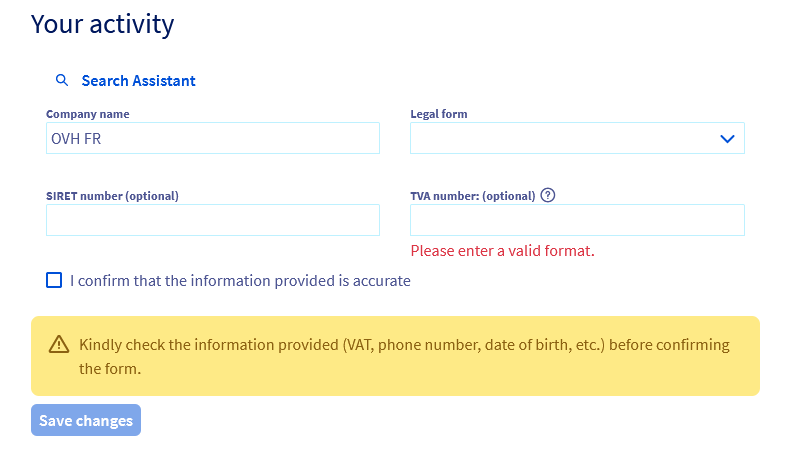Click the 'TVA number: (optional)' label

473,196
